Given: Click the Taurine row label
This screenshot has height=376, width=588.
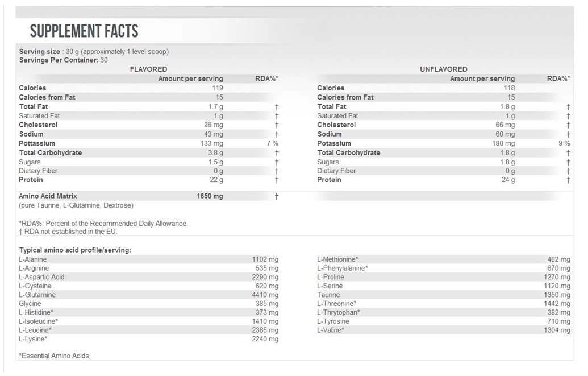Looking at the screenshot, I should [x=328, y=295].
